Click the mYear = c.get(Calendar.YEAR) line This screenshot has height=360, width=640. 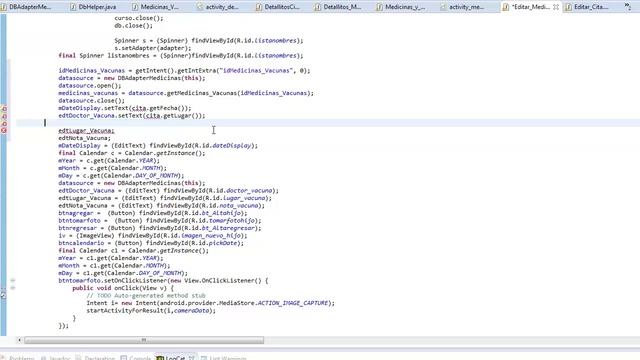(x=109, y=160)
